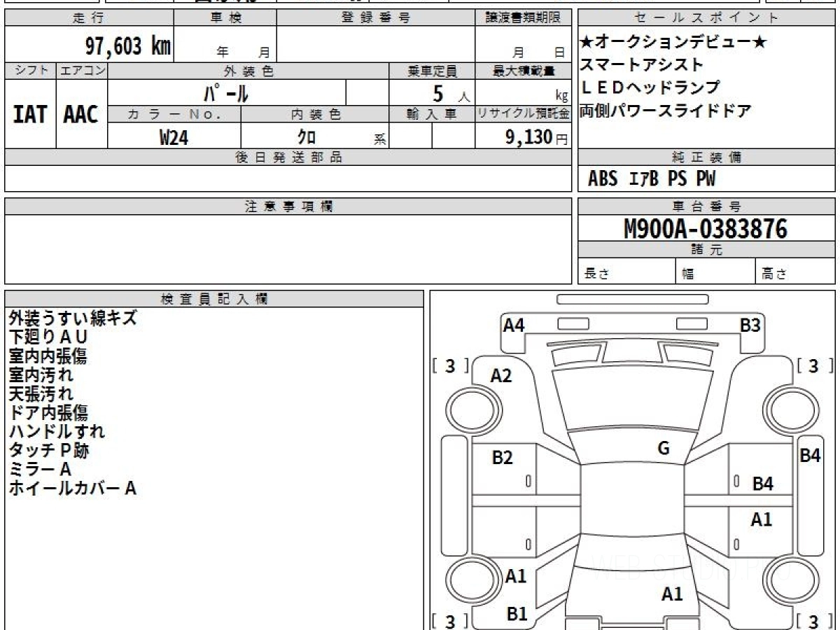
Task: Click the タッチP跡 note
Action: (49, 450)
